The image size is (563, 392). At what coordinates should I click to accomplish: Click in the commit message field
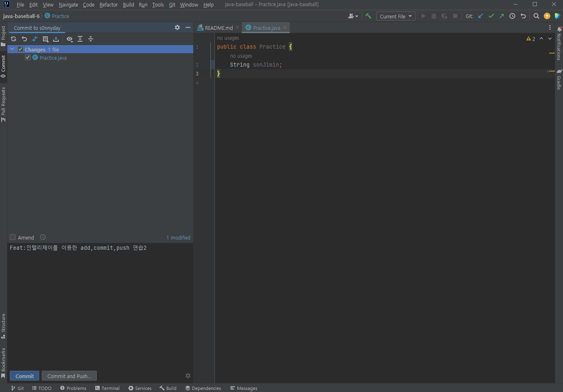[x=100, y=307]
